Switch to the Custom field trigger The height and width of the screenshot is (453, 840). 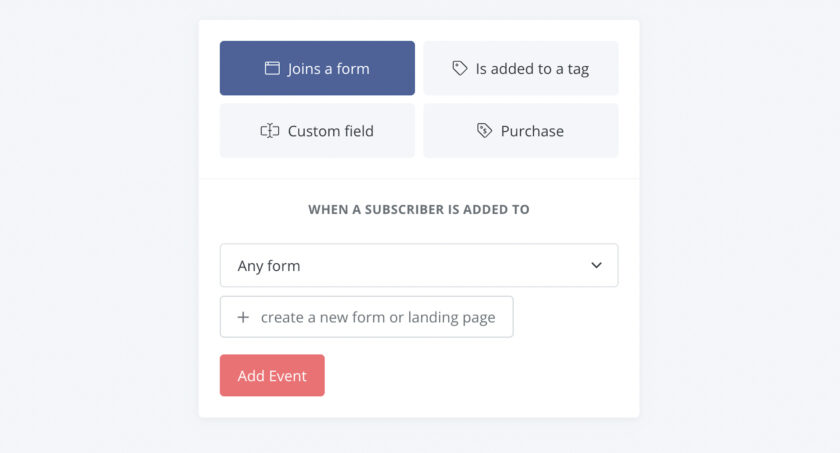coord(317,131)
